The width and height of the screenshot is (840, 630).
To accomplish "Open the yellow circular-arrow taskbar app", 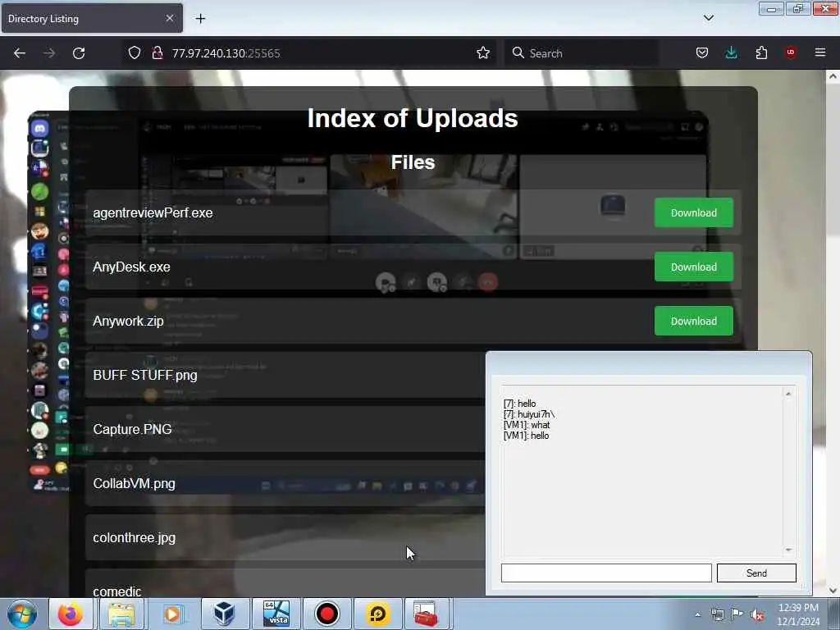I will coord(377,614).
